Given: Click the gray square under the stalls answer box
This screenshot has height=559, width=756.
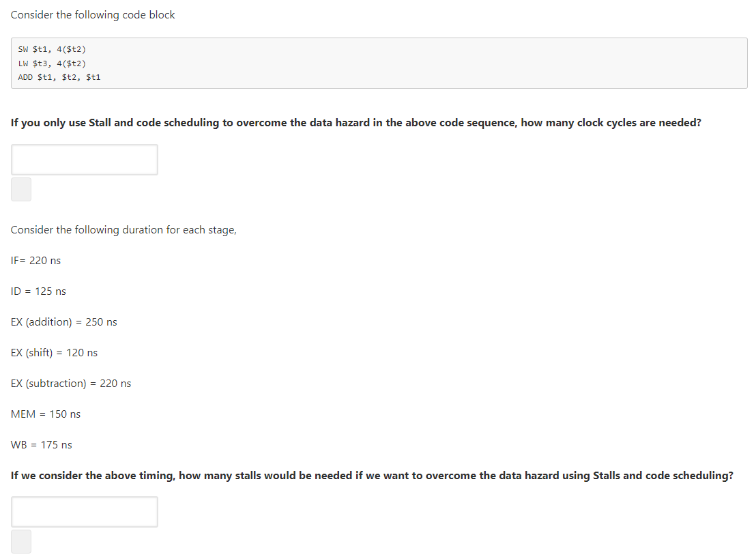Looking at the screenshot, I should pyautogui.click(x=21, y=542).
